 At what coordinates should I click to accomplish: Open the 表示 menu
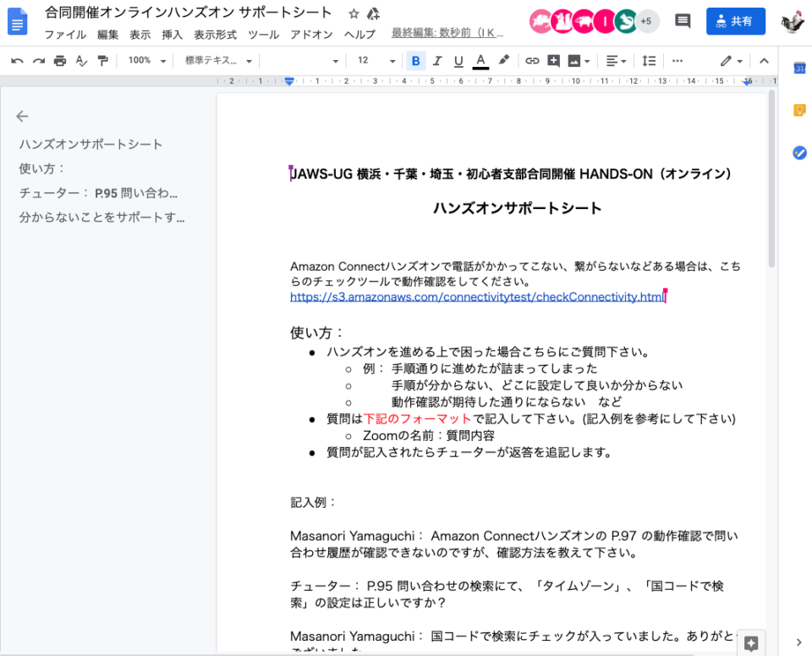click(x=140, y=35)
